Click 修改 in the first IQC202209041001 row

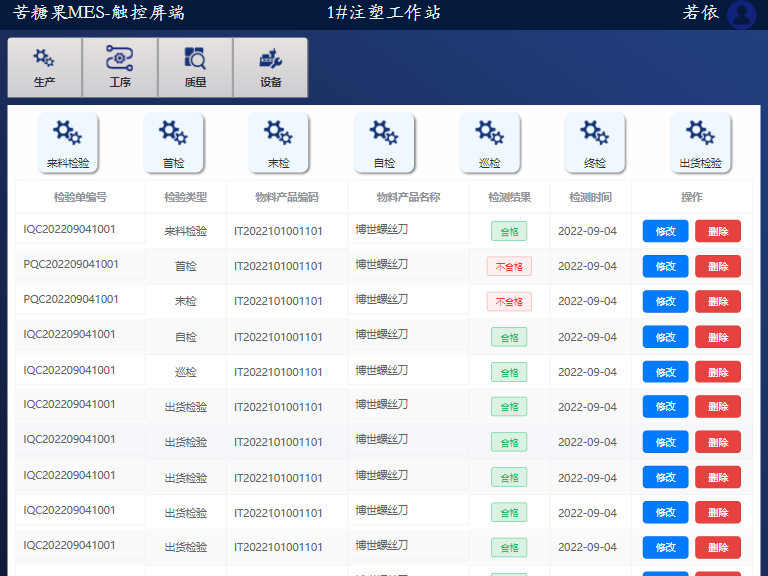click(x=665, y=231)
